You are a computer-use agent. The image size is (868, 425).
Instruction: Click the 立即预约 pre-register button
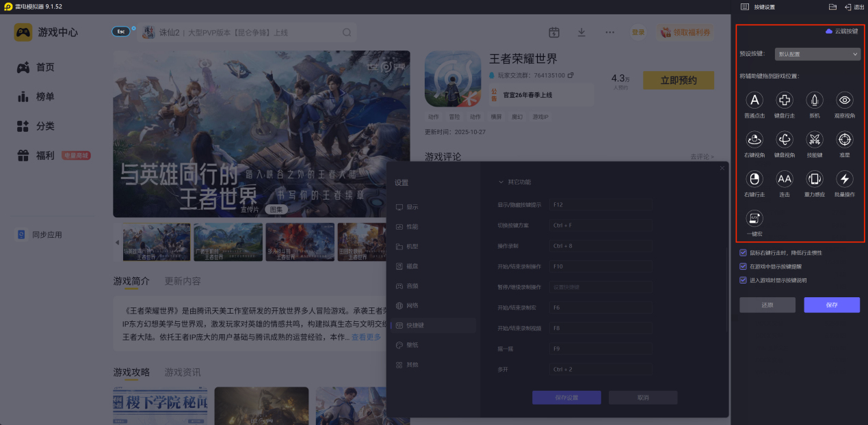[679, 80]
